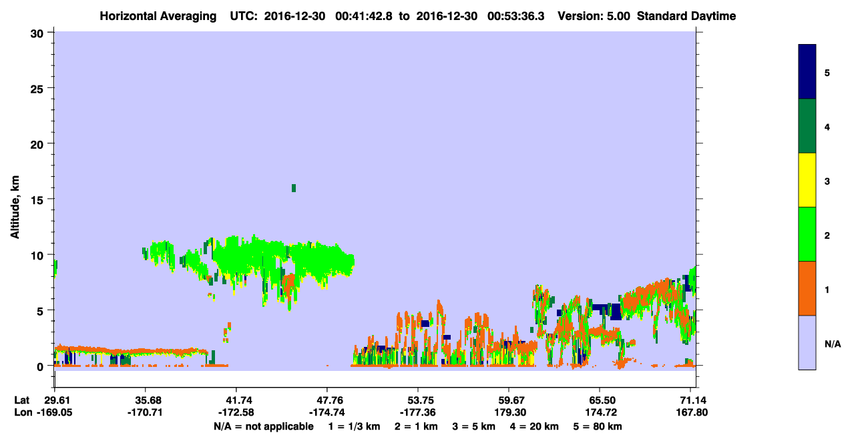Click the 'Lon' axis row label

click(23, 412)
